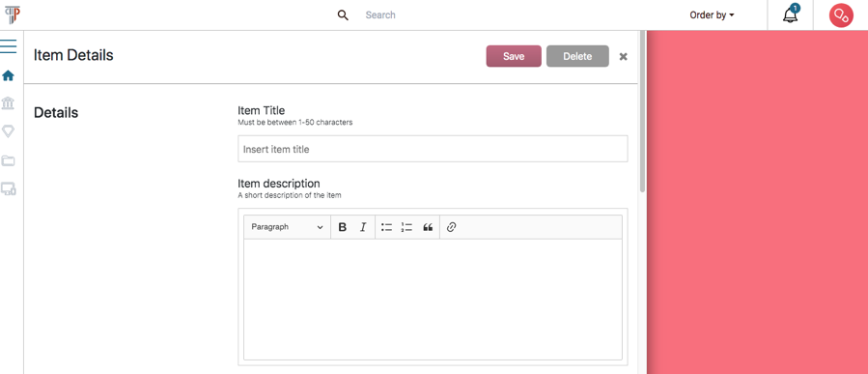This screenshot has height=374, width=868.
Task: Open the folder sidebar icon
Action: click(9, 160)
